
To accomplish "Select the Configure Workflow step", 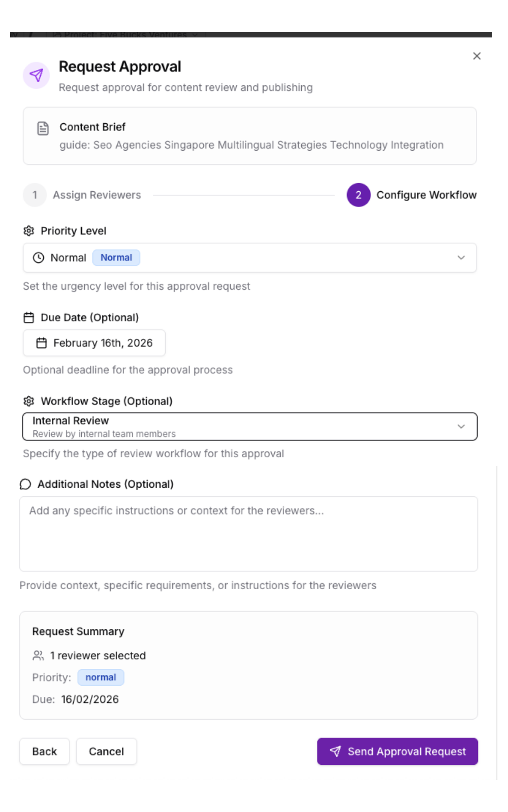I will 411,195.
